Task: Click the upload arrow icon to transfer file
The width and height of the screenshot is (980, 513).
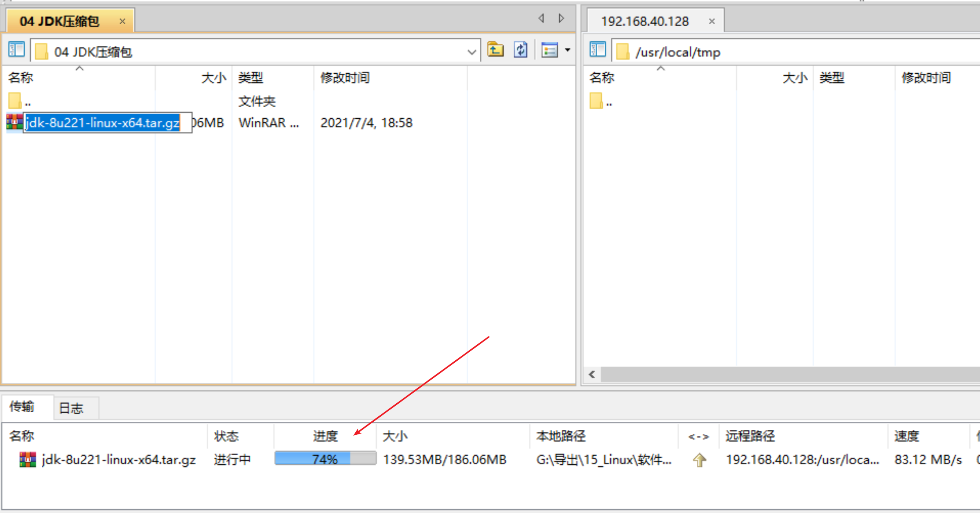Action: (699, 460)
